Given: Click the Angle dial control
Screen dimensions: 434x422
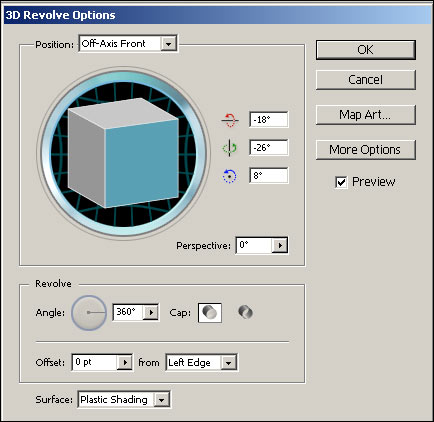Looking at the screenshot, I should tap(89, 313).
